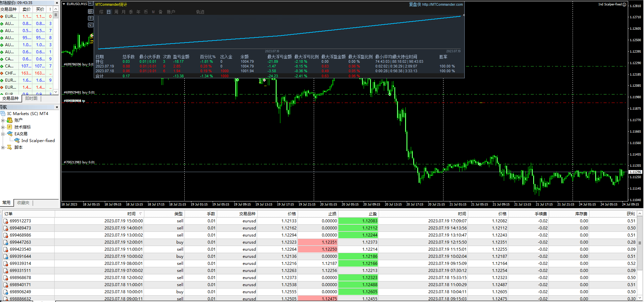Screen dimensions: 644x302
Task: Click the order icon for 699512273
Action: (6, 221)
